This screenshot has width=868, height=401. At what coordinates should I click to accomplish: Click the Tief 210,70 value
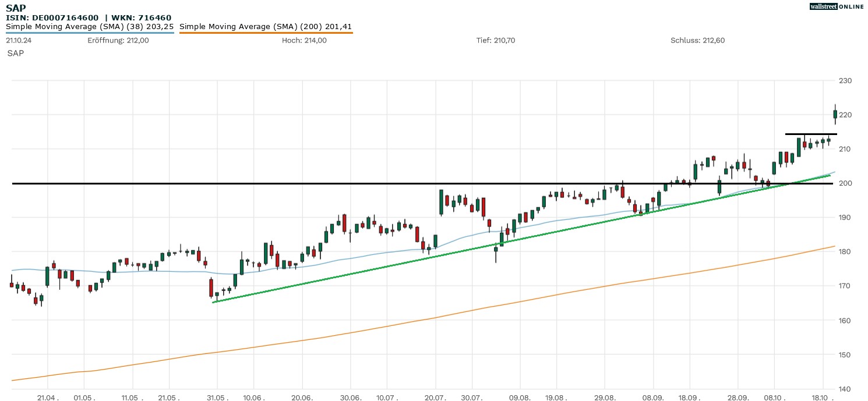coord(496,40)
